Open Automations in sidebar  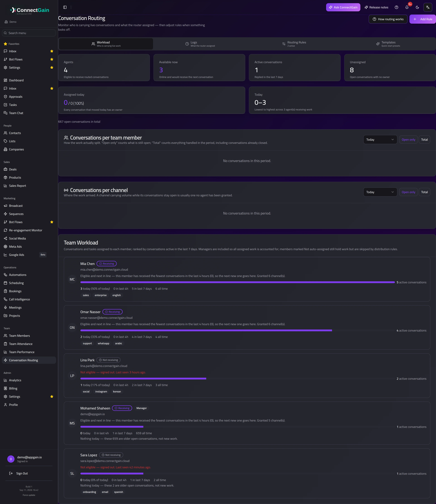(29, 275)
